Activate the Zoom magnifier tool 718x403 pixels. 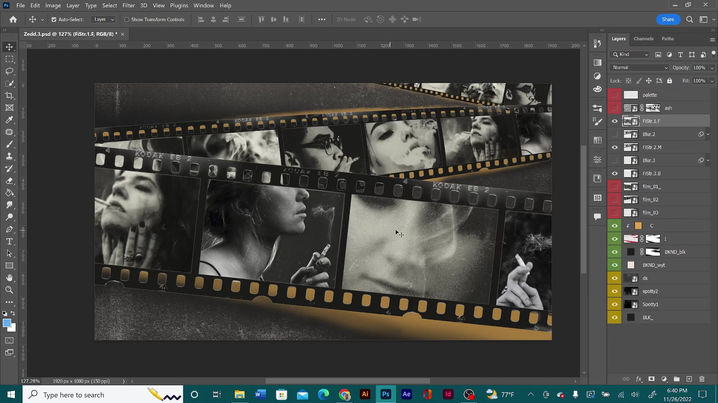click(x=9, y=290)
